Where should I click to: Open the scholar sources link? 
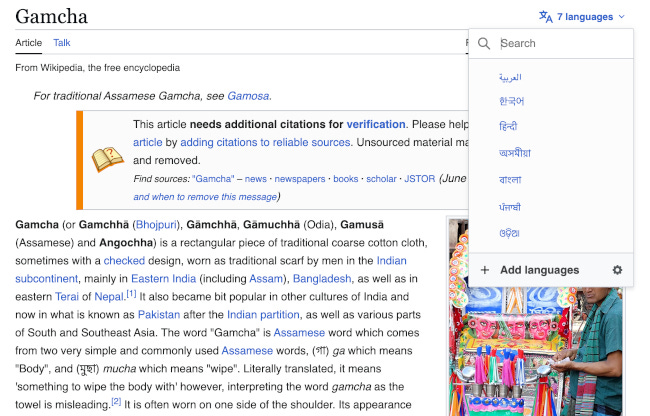[x=381, y=179]
